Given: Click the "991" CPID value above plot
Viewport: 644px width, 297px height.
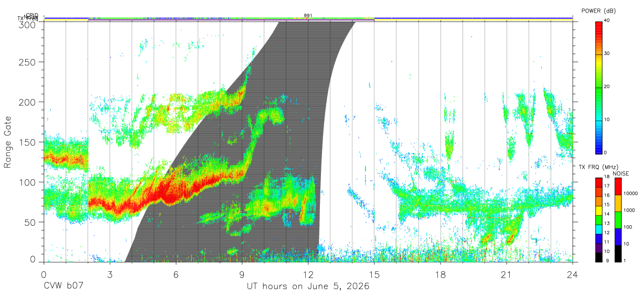Looking at the screenshot, I should point(308,15).
